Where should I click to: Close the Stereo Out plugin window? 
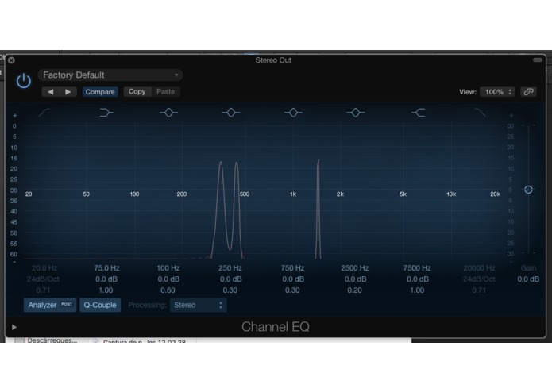(11, 60)
